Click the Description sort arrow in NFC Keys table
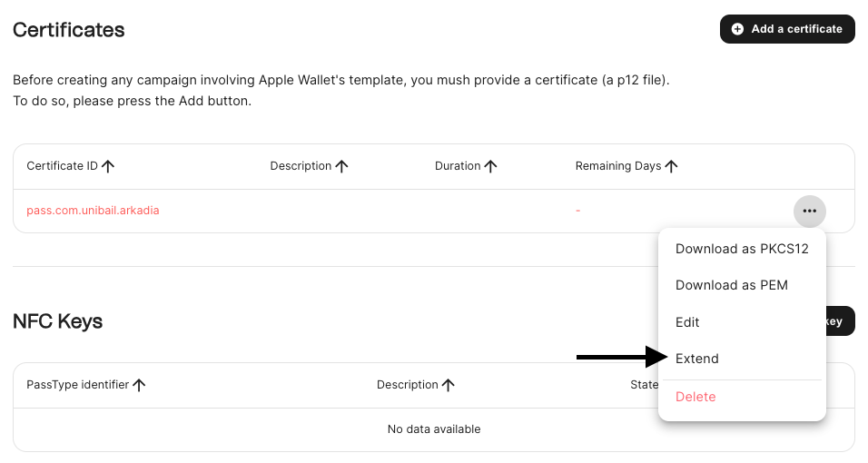The image size is (868, 463). 449,385
